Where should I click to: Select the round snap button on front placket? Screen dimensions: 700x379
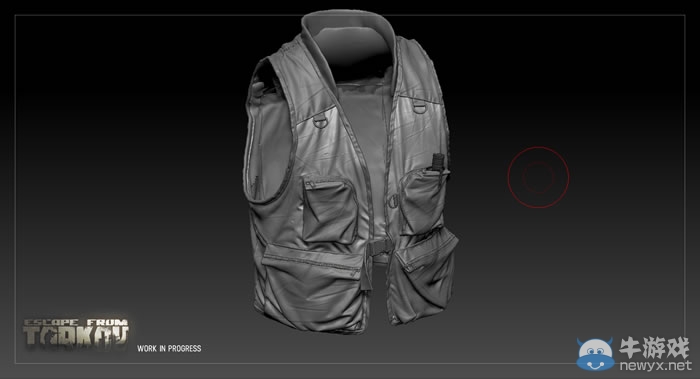(x=393, y=201)
